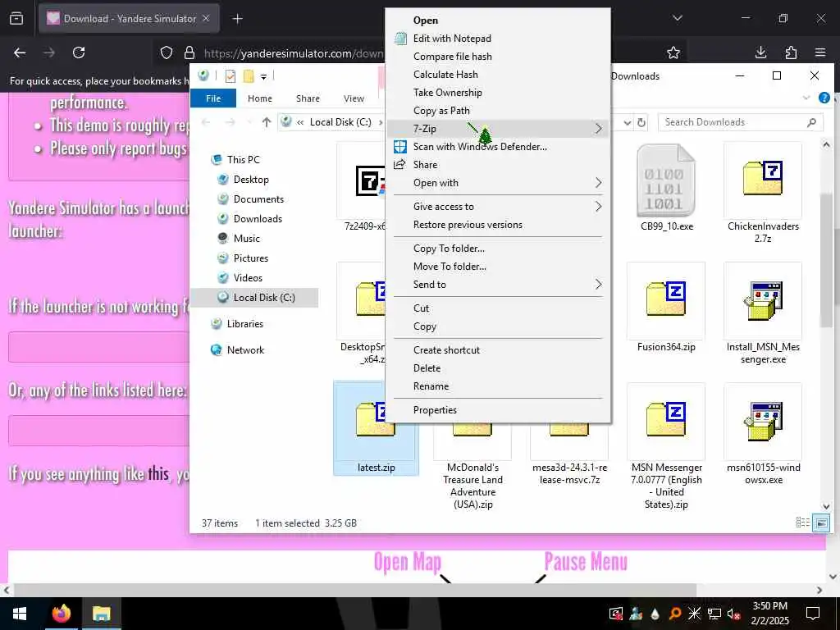Select Desktop in navigation pane
840x630 pixels.
tap(251, 180)
